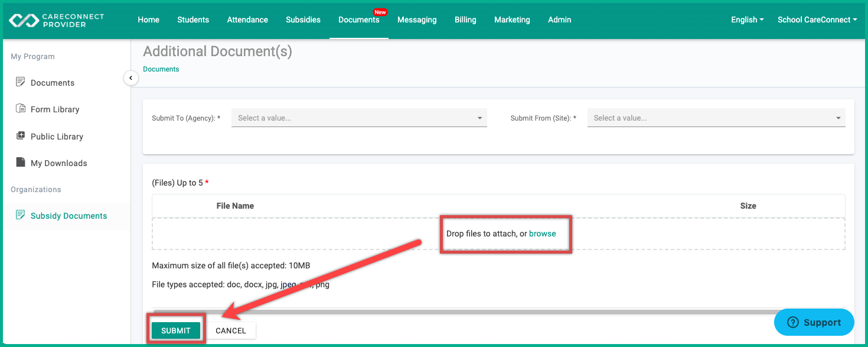This screenshot has height=347, width=868.
Task: Open the Subsidies menu item
Action: (x=303, y=20)
